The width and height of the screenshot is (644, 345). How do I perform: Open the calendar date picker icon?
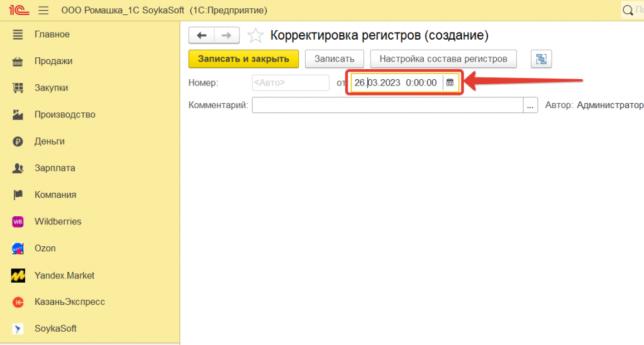click(450, 82)
